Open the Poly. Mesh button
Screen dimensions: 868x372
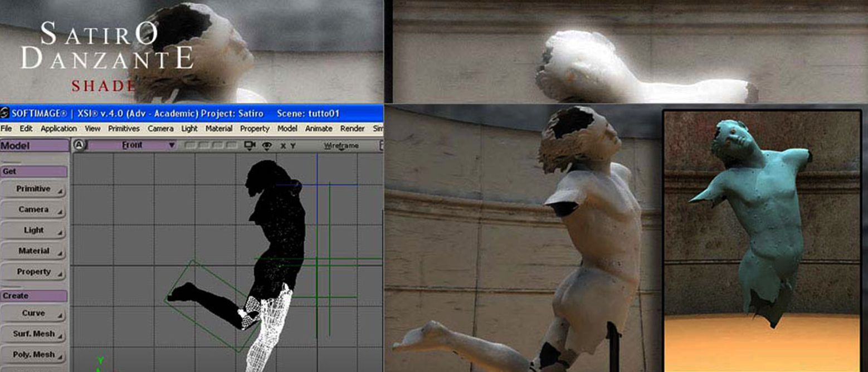[33, 355]
